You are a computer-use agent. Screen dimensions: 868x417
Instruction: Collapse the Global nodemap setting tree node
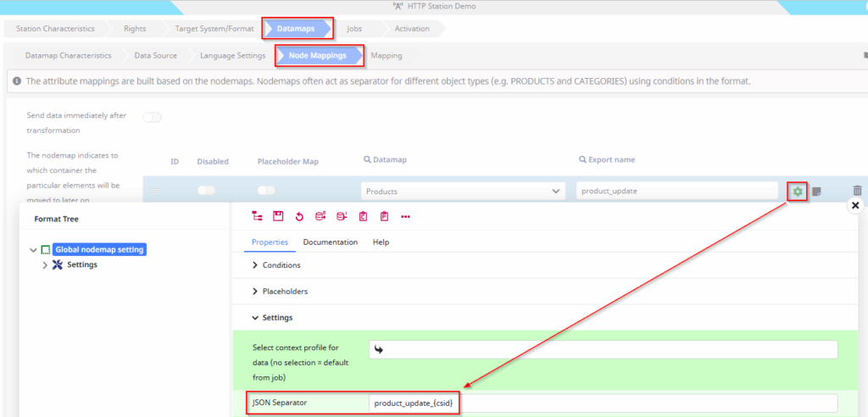[x=33, y=250]
